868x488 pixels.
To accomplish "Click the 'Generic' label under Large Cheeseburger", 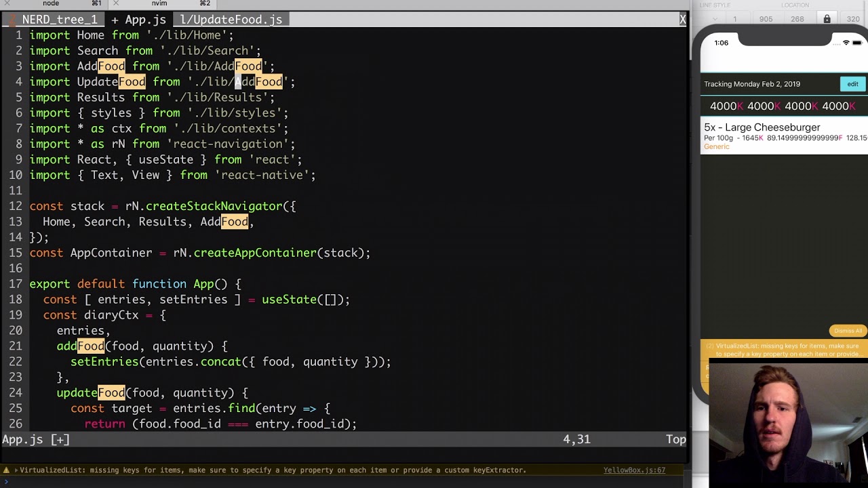I will click(x=717, y=146).
